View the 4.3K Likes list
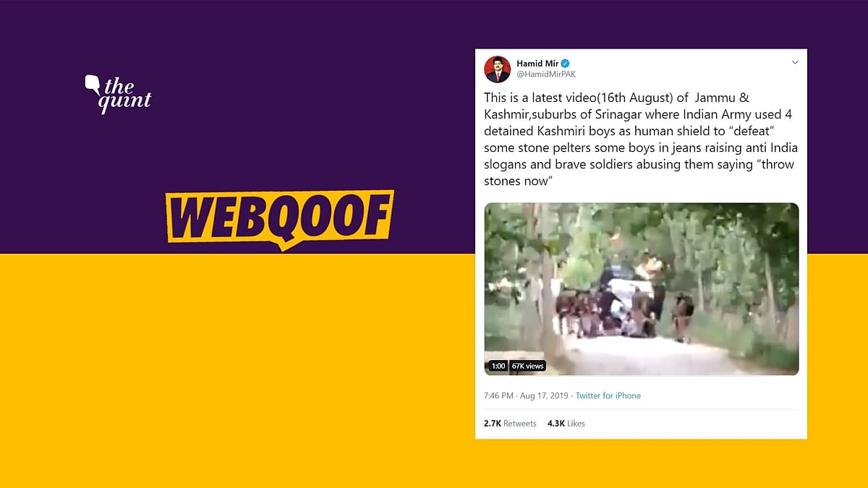This screenshot has height=488, width=868. click(566, 424)
